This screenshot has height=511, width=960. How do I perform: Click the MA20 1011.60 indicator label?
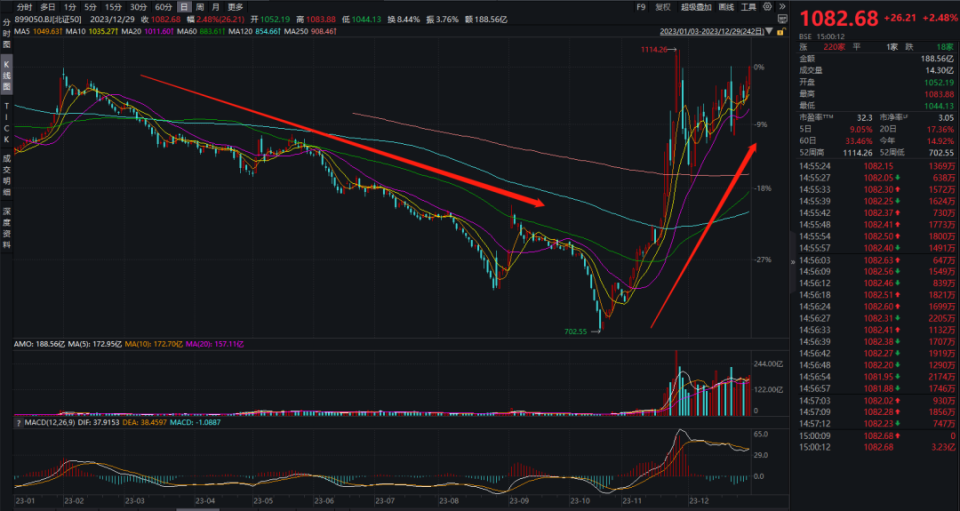click(x=147, y=31)
